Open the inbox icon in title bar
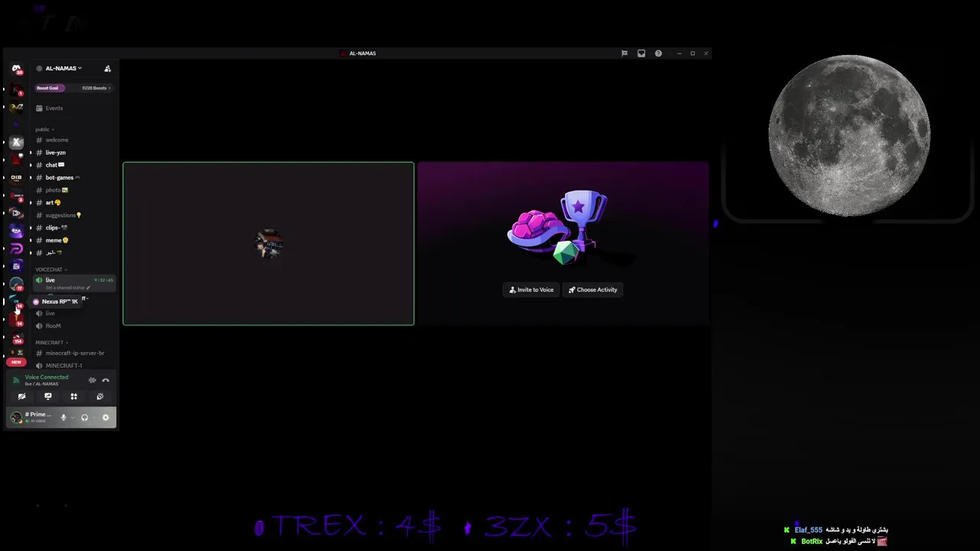This screenshot has width=980, height=551. 641,54
